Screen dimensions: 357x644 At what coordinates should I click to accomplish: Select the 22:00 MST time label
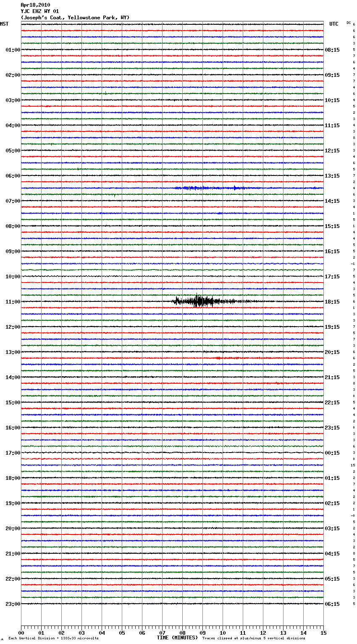13,579
